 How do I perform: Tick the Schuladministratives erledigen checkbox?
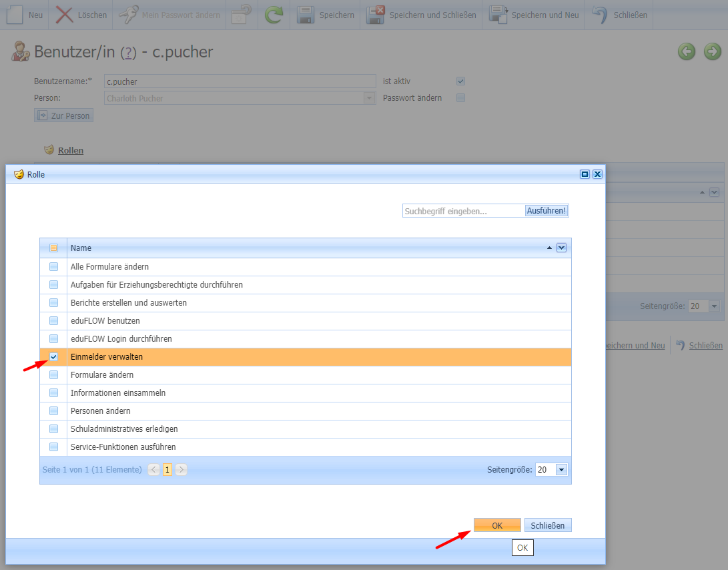click(53, 429)
